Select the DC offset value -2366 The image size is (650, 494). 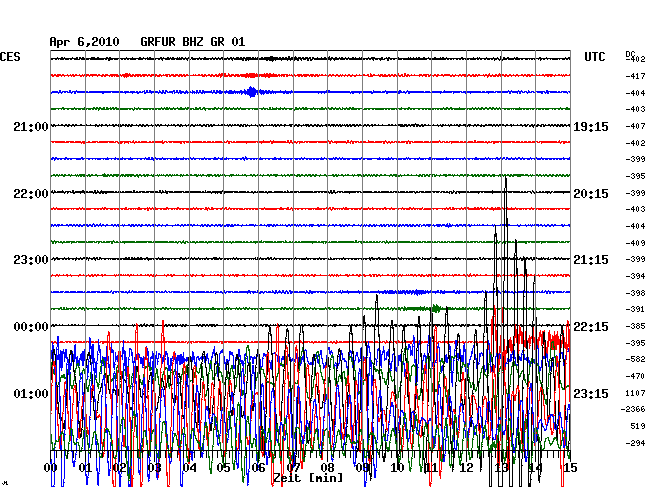tap(633, 409)
